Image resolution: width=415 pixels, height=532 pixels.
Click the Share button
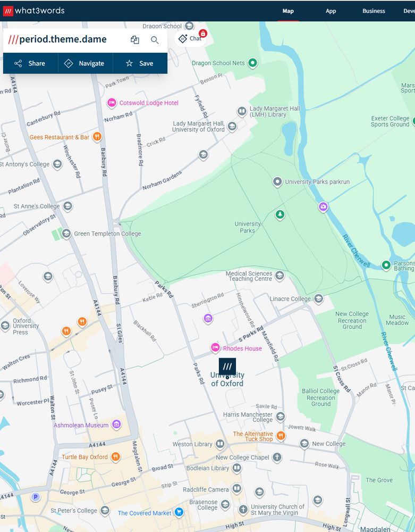click(30, 63)
